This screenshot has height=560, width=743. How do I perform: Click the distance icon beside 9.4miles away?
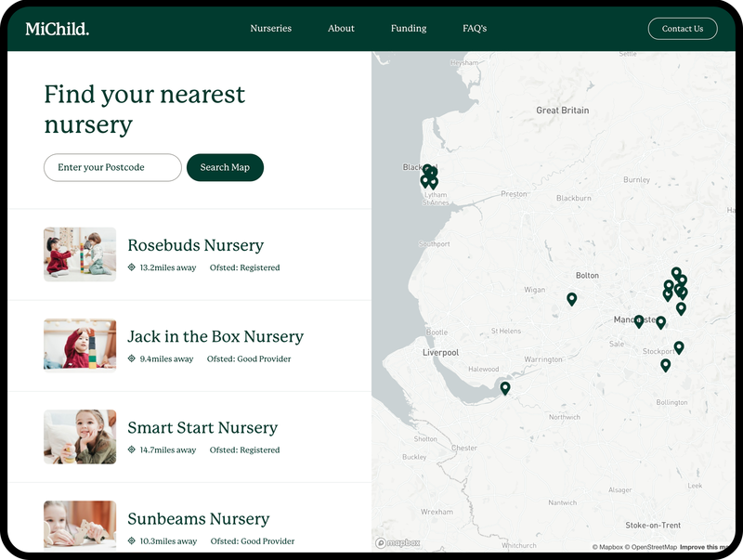tap(132, 358)
